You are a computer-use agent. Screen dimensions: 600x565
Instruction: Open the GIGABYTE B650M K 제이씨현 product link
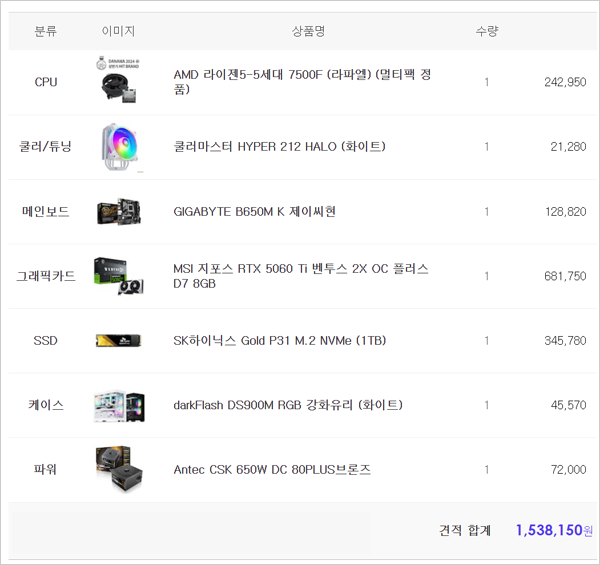tap(255, 212)
